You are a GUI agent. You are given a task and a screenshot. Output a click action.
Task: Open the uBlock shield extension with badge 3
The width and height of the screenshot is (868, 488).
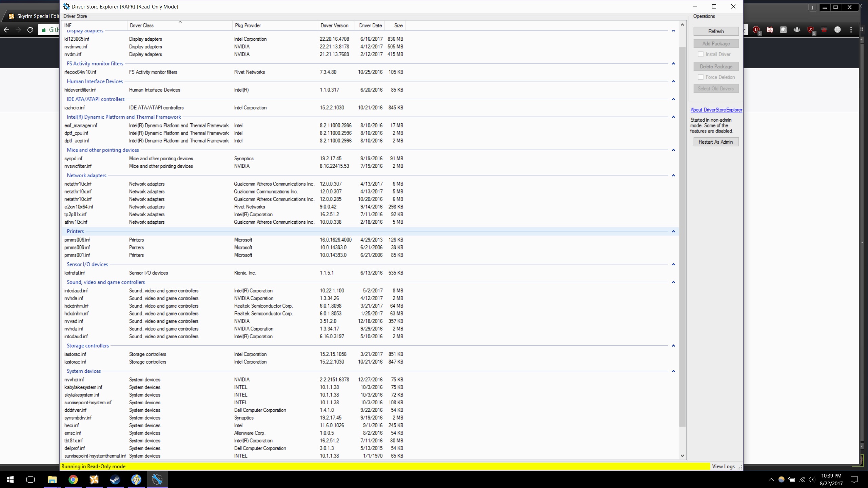[811, 30]
